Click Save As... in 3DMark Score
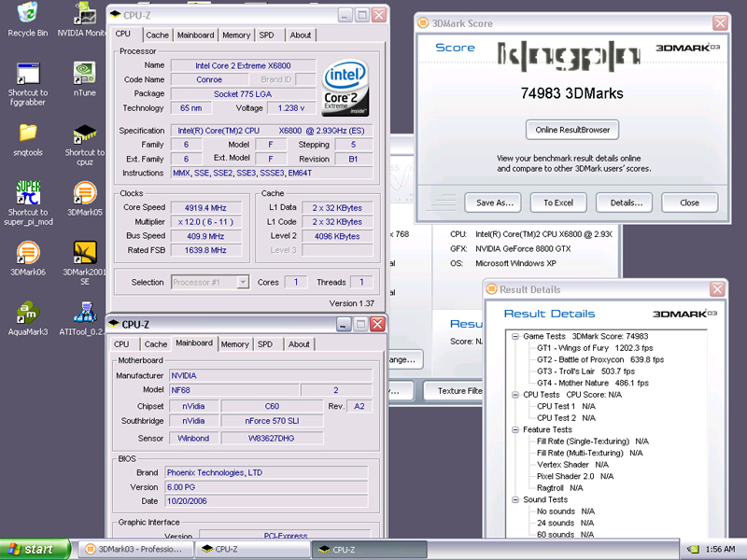Viewport: 747px width, 560px height. (493, 203)
